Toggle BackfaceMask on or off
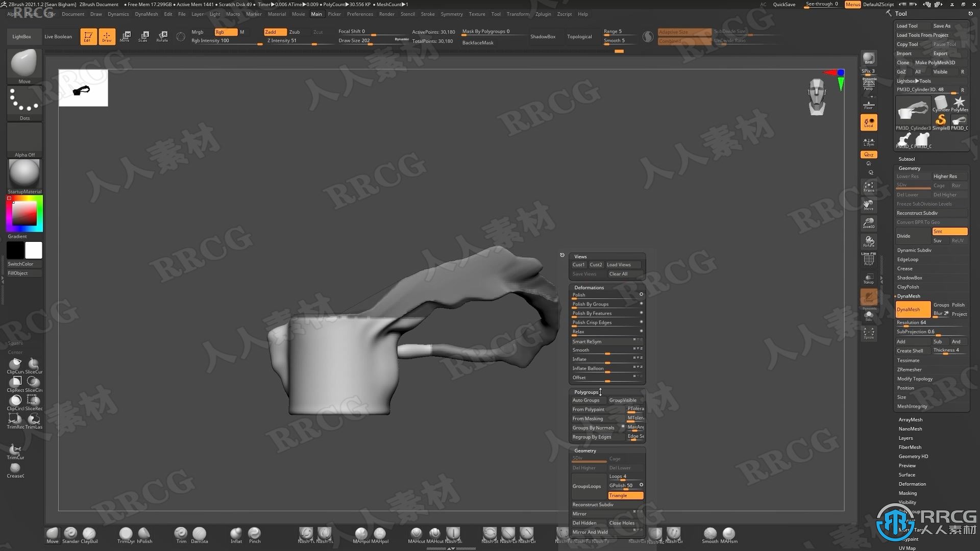The height and width of the screenshot is (551, 980). [477, 42]
